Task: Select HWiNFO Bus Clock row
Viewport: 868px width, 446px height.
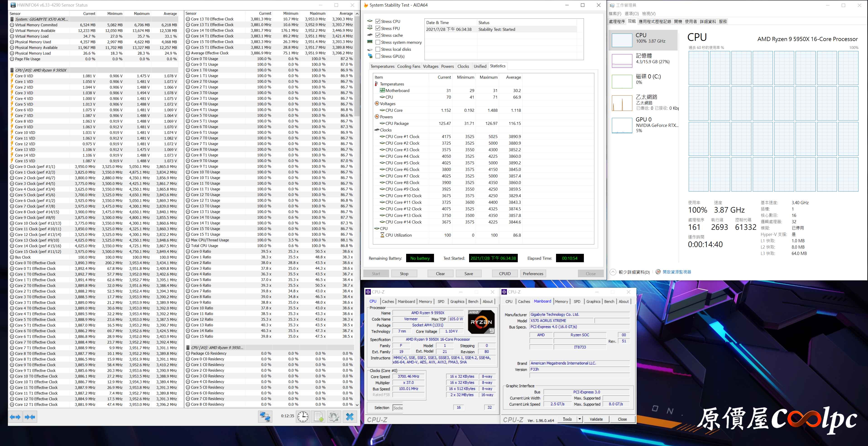Action: (93, 257)
